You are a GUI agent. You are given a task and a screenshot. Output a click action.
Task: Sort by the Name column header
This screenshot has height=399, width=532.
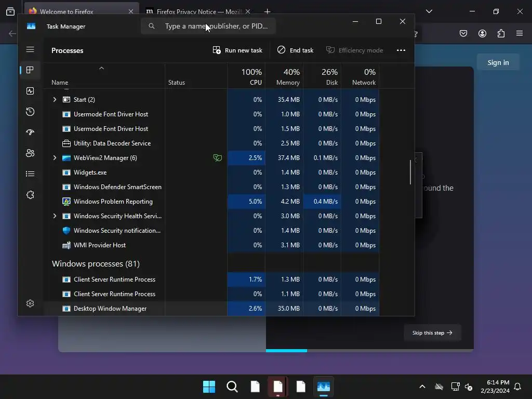[60, 83]
